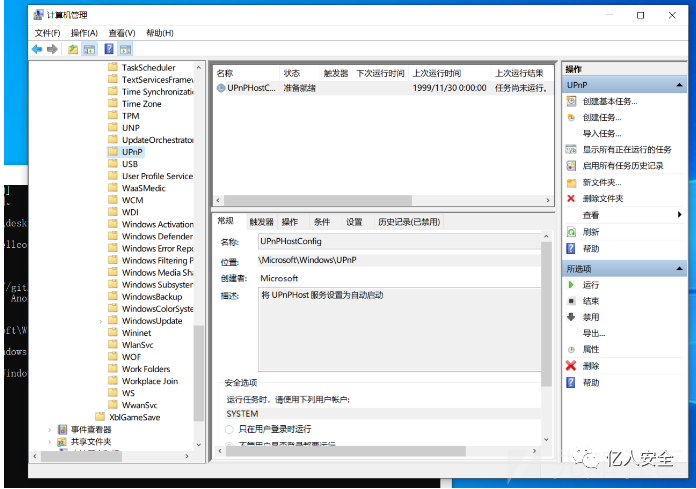Screen dimensions: 696x489
Task: Open the 操作(A) menu
Action: pyautogui.click(x=84, y=33)
